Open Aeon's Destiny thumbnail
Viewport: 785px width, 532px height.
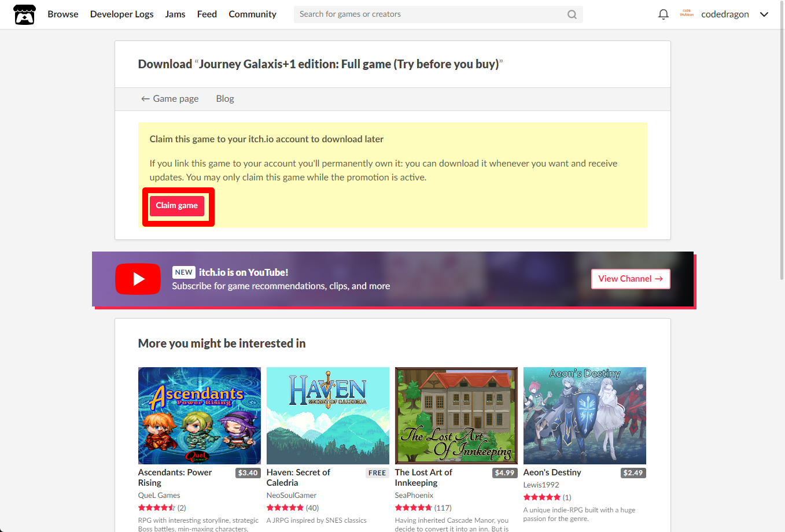[x=585, y=416]
